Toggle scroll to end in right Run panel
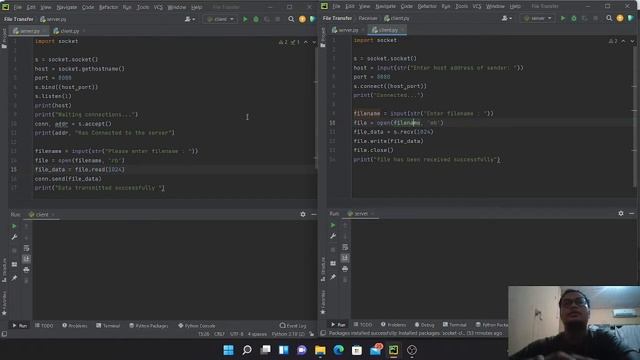This screenshot has width=640, height=360. point(345,258)
